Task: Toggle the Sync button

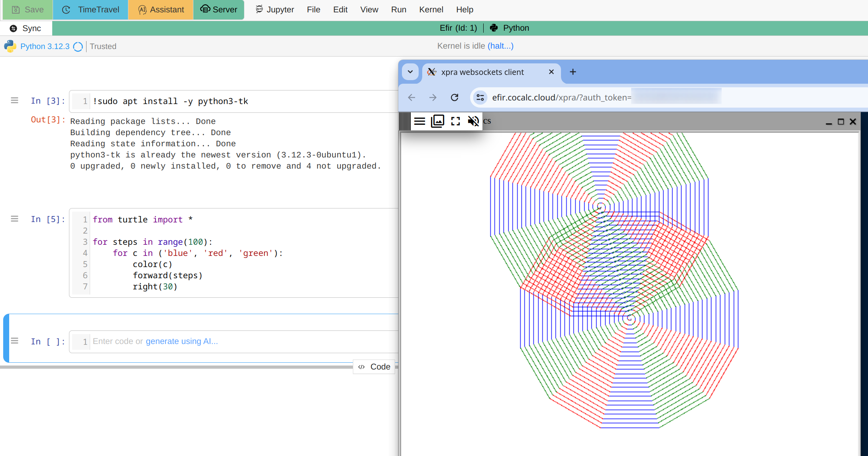Action: [x=26, y=28]
